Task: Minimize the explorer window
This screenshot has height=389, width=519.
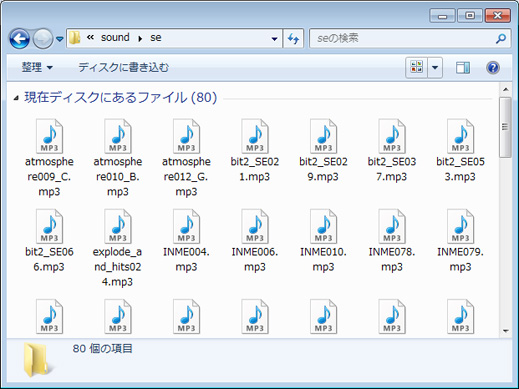Action: 442,16
